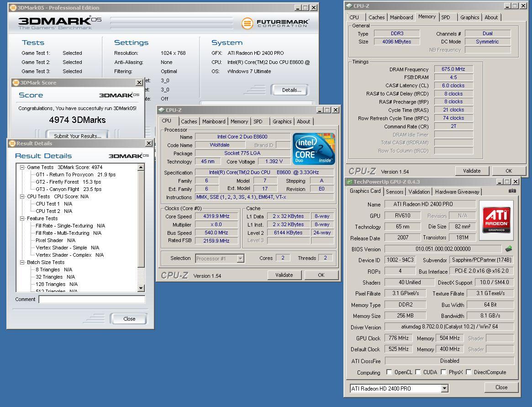Click the BIOS Version value 010.051.000.002.000000
The height and width of the screenshot is (407, 532).
click(443, 249)
